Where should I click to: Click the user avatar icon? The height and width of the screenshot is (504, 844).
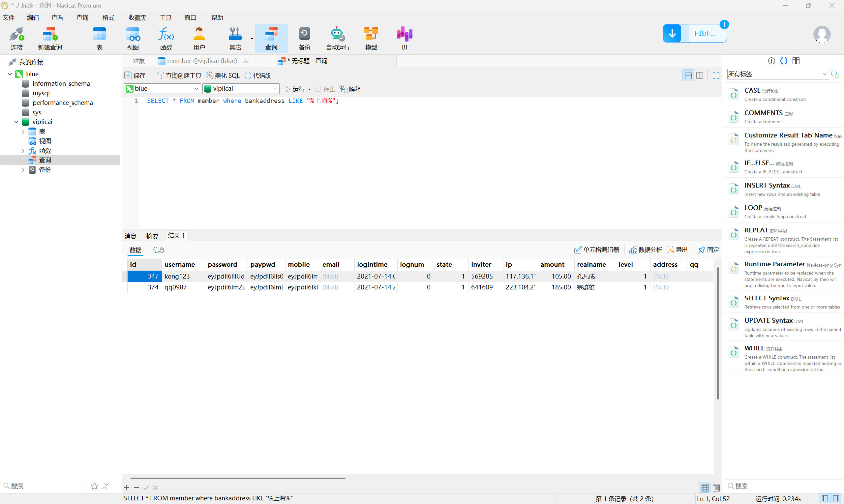coord(822,34)
